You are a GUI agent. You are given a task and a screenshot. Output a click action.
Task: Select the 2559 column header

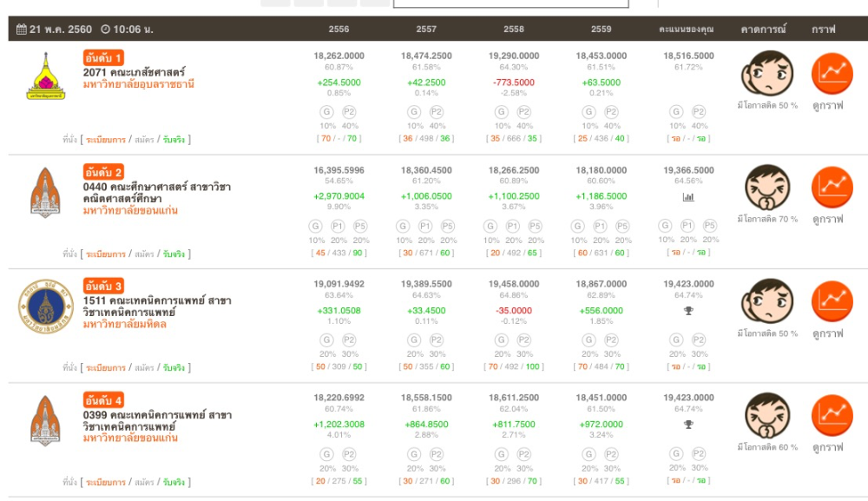pyautogui.click(x=601, y=30)
